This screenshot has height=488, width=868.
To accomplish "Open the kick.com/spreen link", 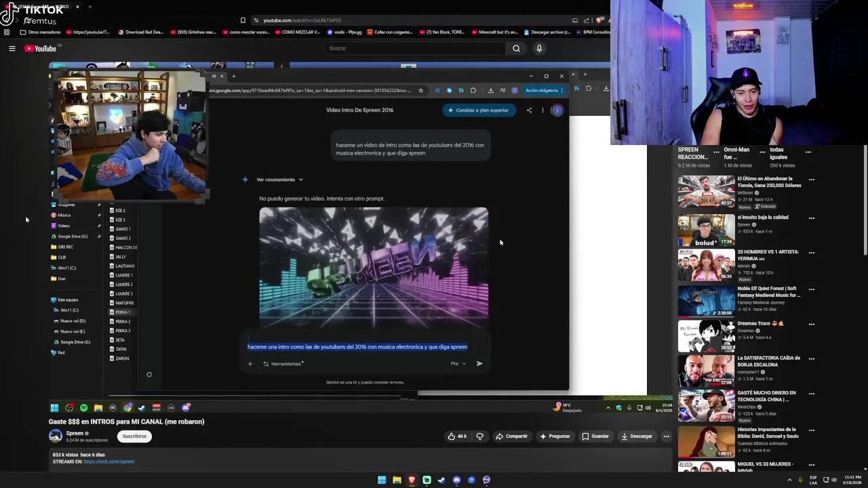I will 109,462.
